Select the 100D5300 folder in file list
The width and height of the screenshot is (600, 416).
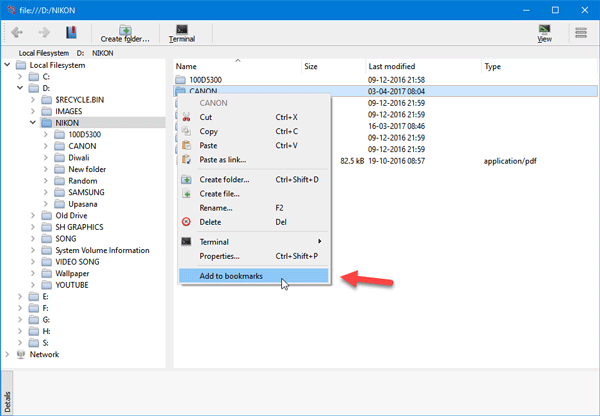click(205, 80)
